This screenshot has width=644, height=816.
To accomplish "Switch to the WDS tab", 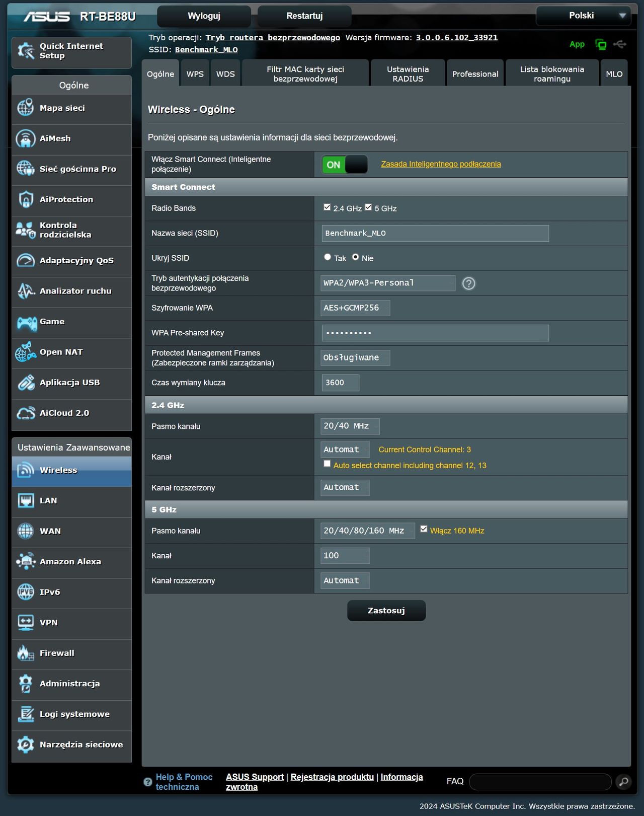I will (x=225, y=73).
